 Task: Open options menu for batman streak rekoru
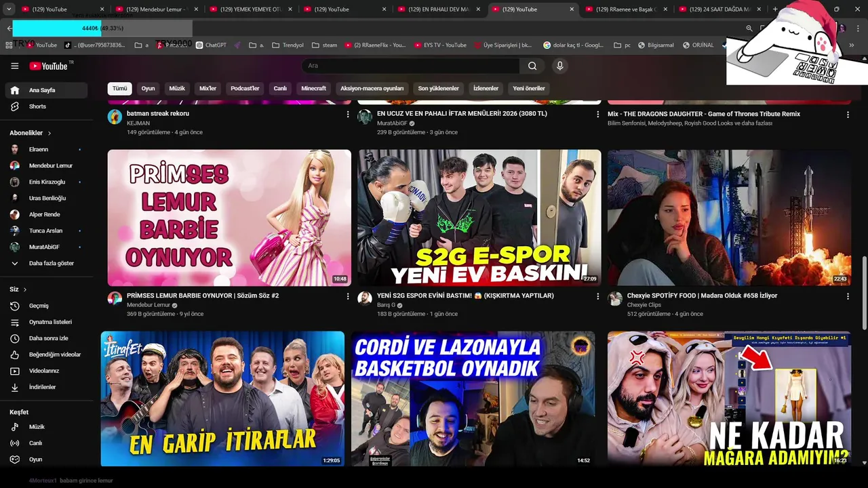348,115
